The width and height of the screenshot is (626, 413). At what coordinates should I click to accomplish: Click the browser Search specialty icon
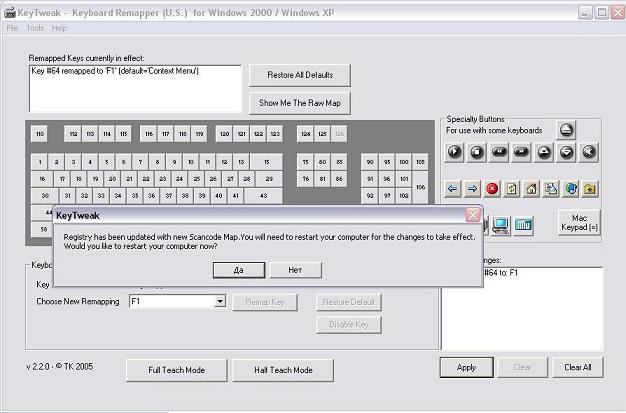point(551,189)
